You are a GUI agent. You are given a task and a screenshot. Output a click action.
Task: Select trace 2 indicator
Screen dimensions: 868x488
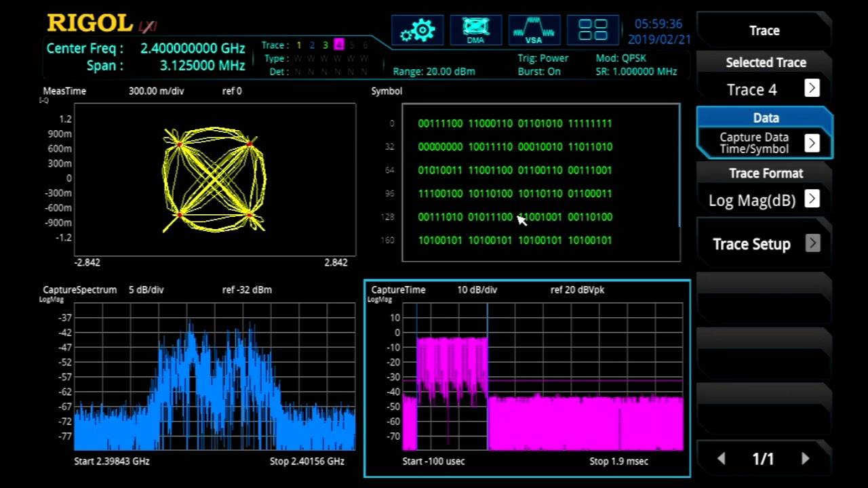coord(312,45)
